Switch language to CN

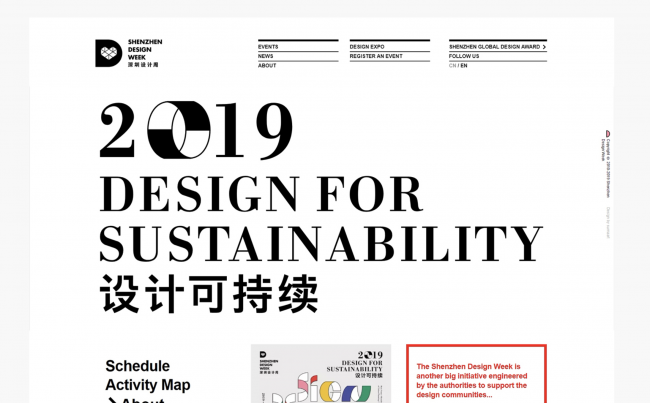click(452, 66)
